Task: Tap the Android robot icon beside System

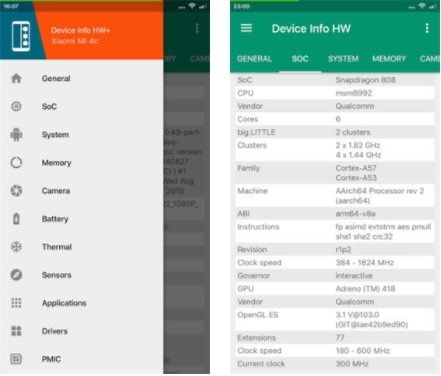Action: pos(16,134)
